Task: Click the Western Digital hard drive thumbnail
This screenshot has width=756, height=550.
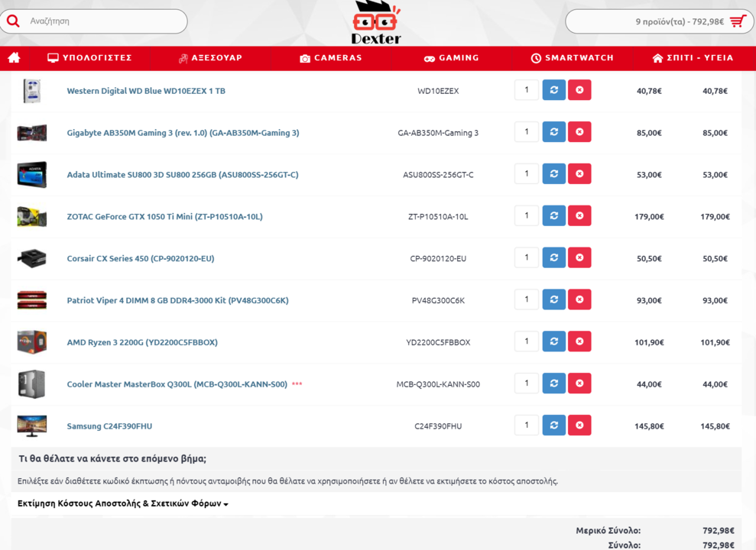Action: pyautogui.click(x=32, y=91)
